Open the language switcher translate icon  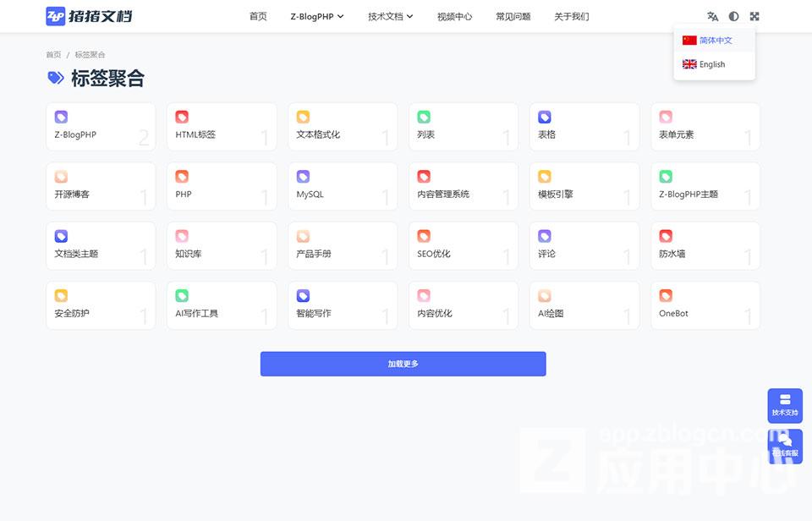(712, 15)
